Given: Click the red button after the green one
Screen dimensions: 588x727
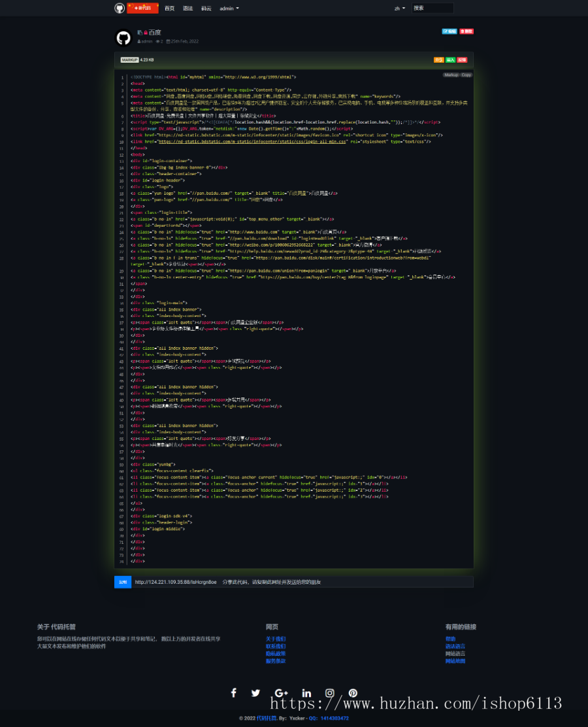Looking at the screenshot, I should coord(462,59).
